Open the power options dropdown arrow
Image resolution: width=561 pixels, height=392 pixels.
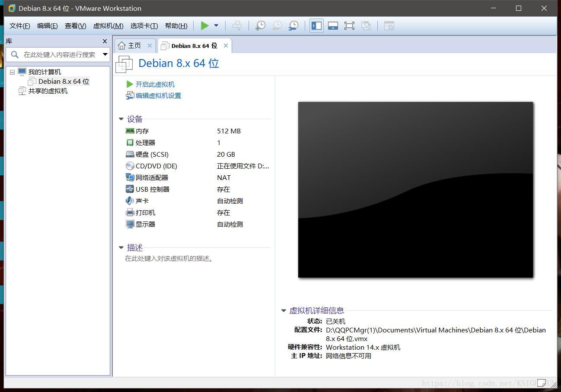[216, 26]
